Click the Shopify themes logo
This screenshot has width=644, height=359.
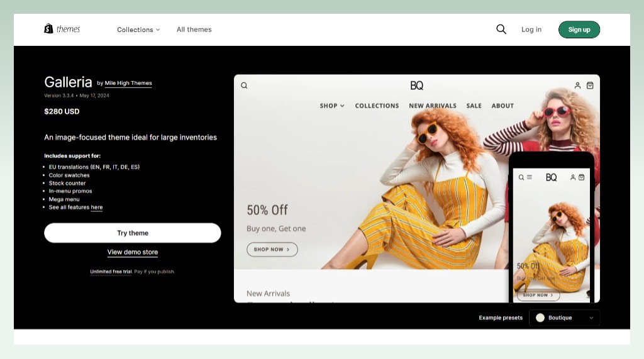tap(62, 29)
